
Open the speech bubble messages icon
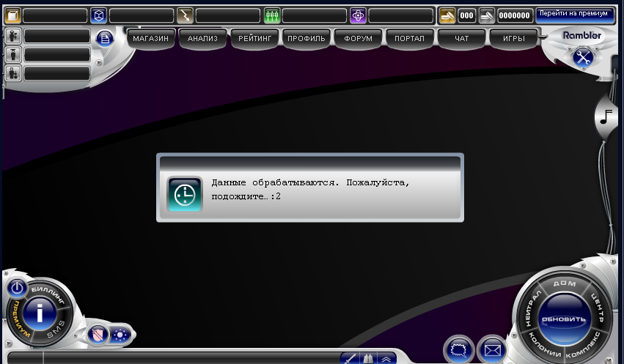pos(458,351)
